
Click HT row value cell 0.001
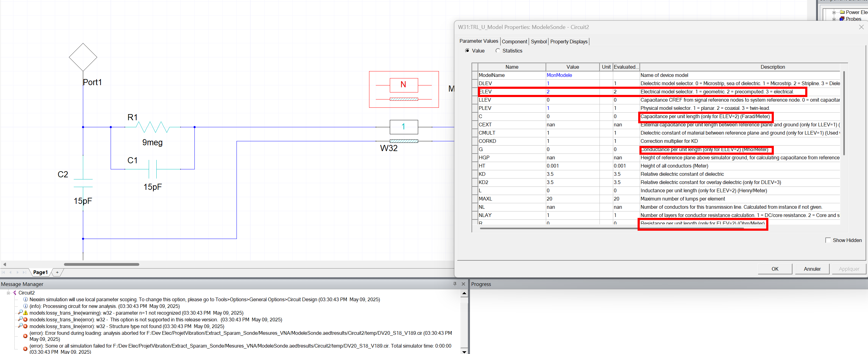[572, 166]
